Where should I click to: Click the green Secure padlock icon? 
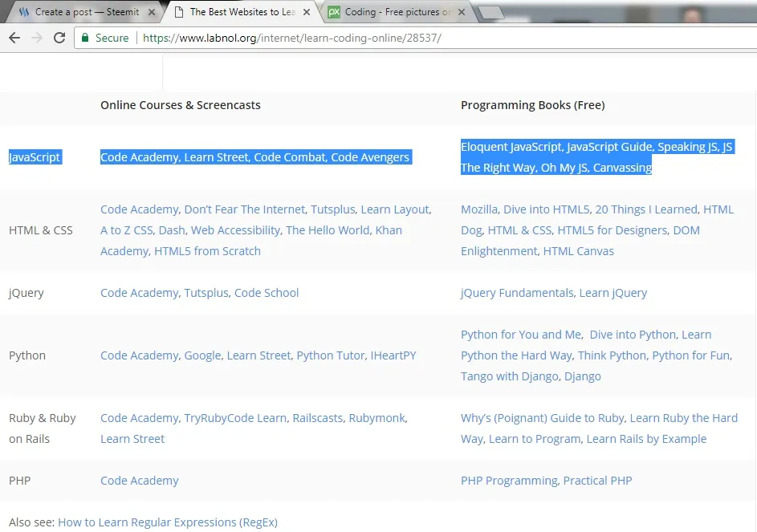pyautogui.click(x=85, y=38)
